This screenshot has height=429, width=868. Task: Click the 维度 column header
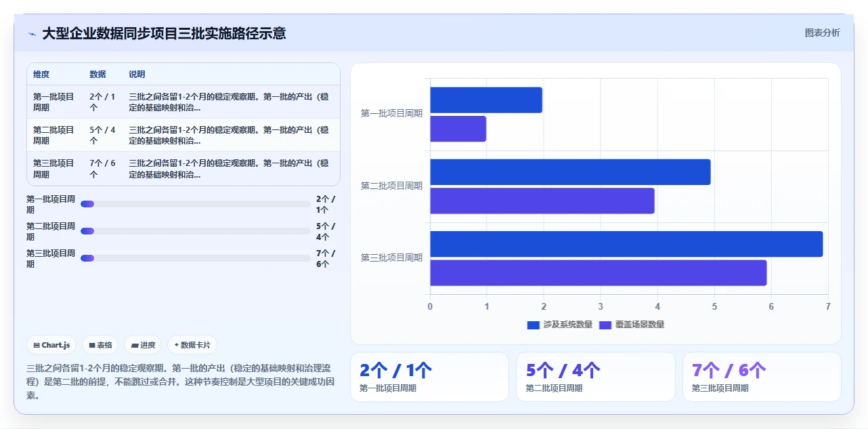pyautogui.click(x=41, y=75)
